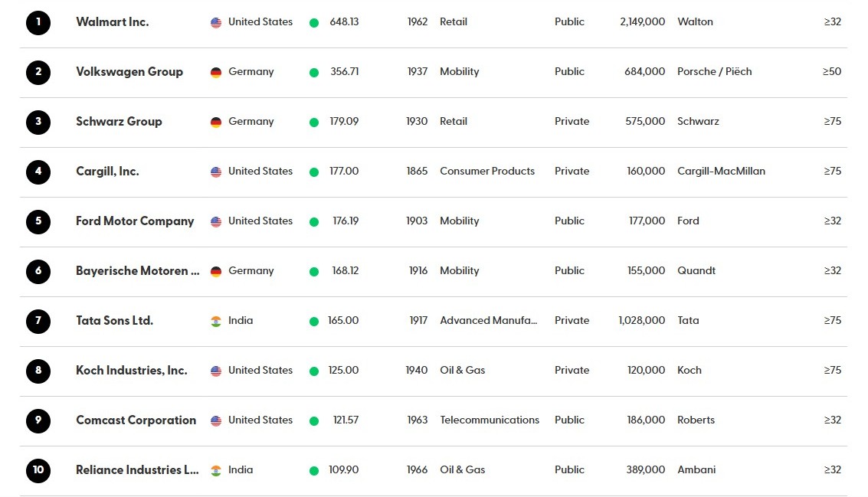Open the truncated Bayerische Motoren entry
The width and height of the screenshot is (868, 497).
tap(138, 270)
